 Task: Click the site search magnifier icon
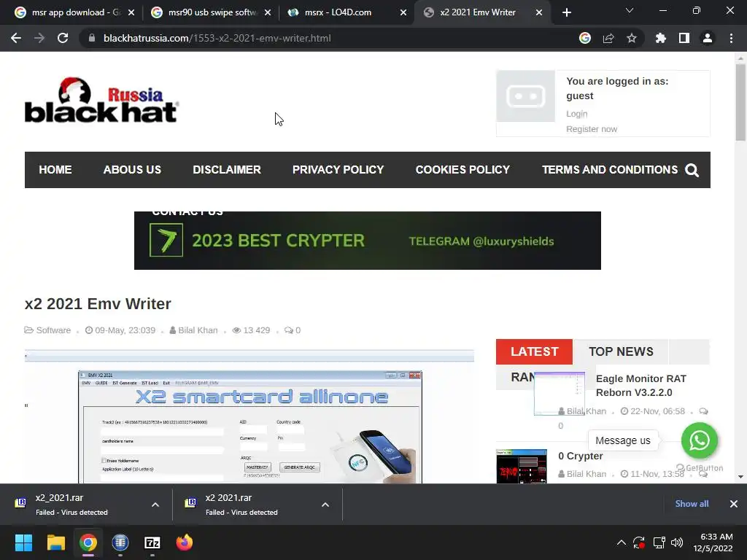[x=692, y=171]
